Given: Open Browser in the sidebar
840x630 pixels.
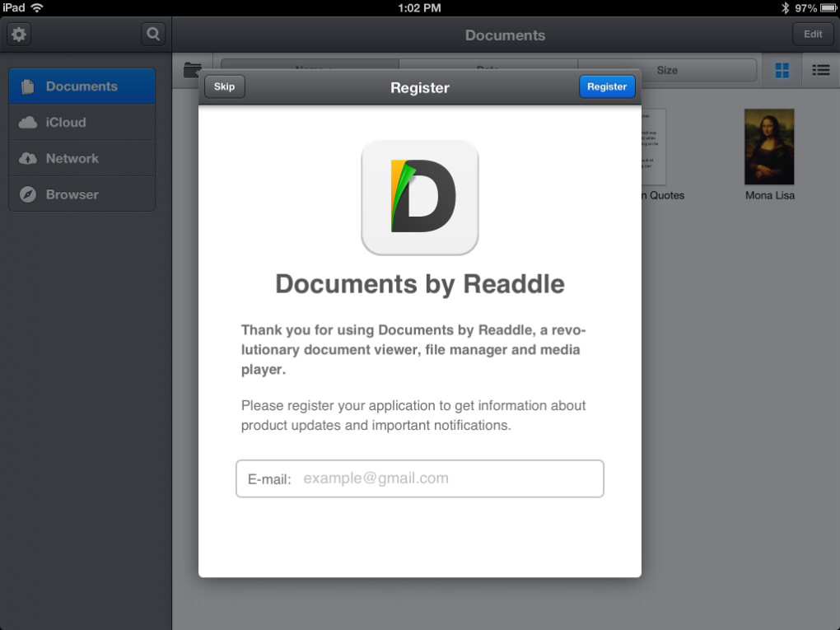Looking at the screenshot, I should pos(82,194).
